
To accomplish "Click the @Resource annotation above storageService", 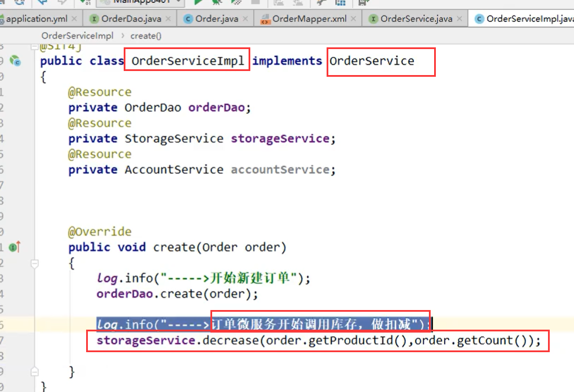I will pos(99,123).
